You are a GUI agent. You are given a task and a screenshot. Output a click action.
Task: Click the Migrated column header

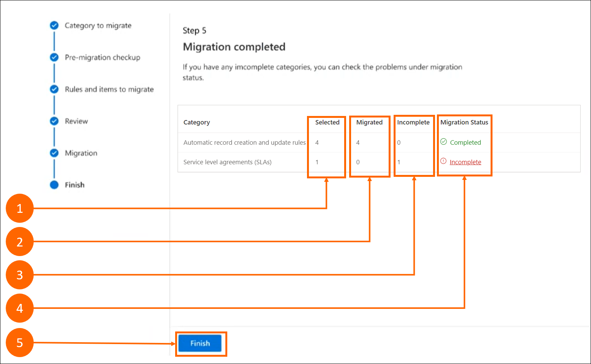pyautogui.click(x=369, y=122)
